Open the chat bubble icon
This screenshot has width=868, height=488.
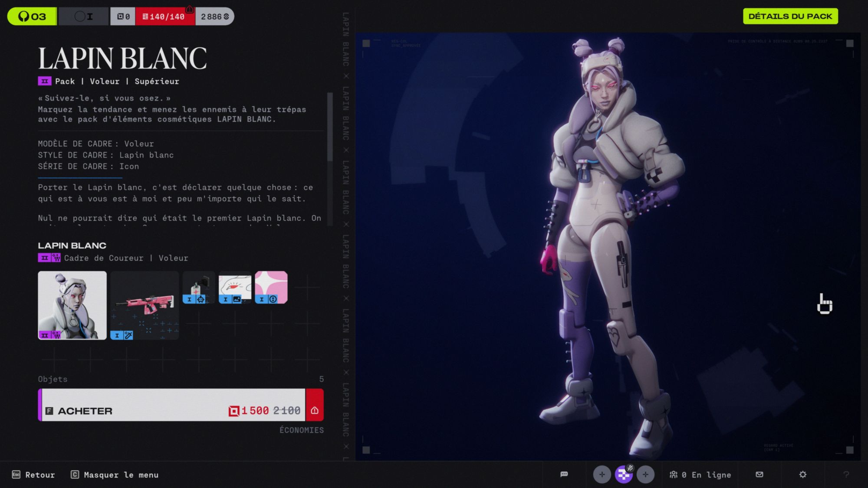pyautogui.click(x=564, y=474)
